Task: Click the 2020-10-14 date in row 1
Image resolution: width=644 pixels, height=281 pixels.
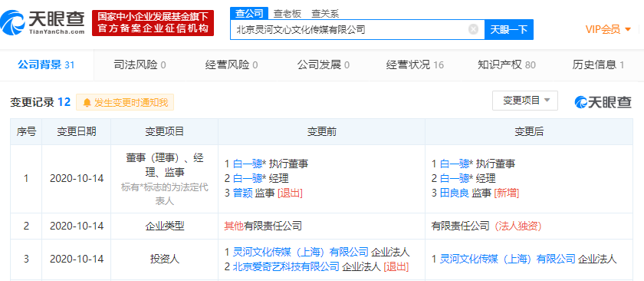Action: (77, 179)
